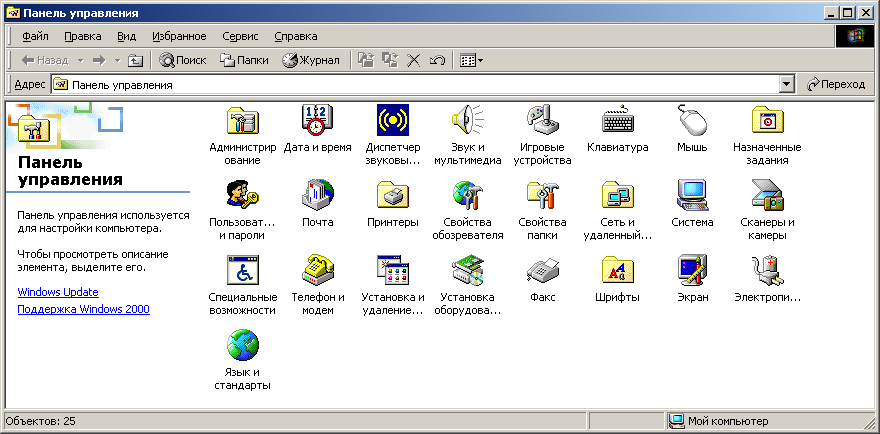The height and width of the screenshot is (434, 880).
Task: Open the Сканеры и камеры icon
Action: point(767,195)
